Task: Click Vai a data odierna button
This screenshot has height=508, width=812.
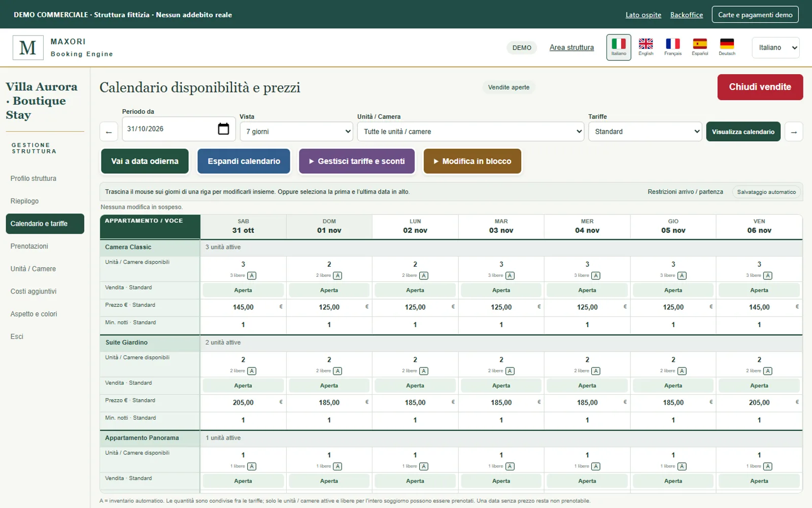Action: tap(145, 161)
